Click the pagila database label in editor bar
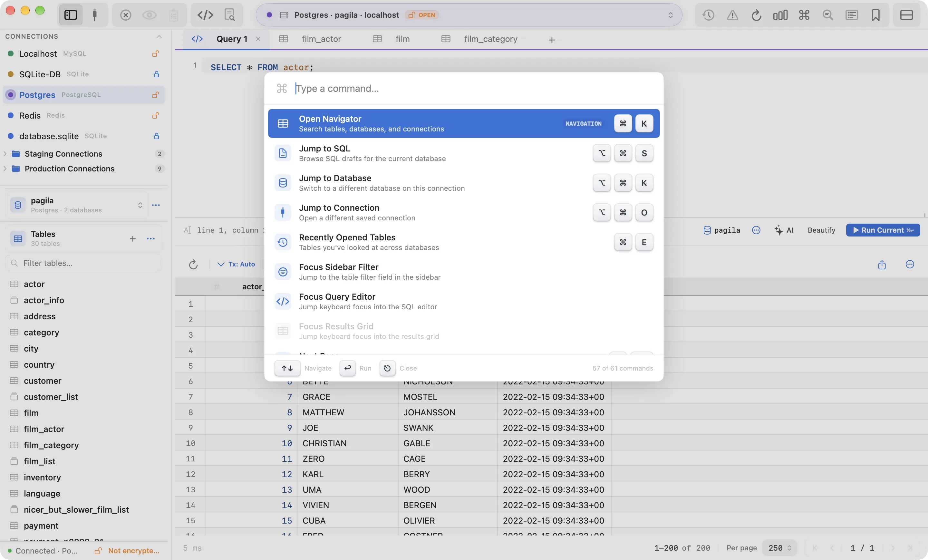 click(721, 230)
